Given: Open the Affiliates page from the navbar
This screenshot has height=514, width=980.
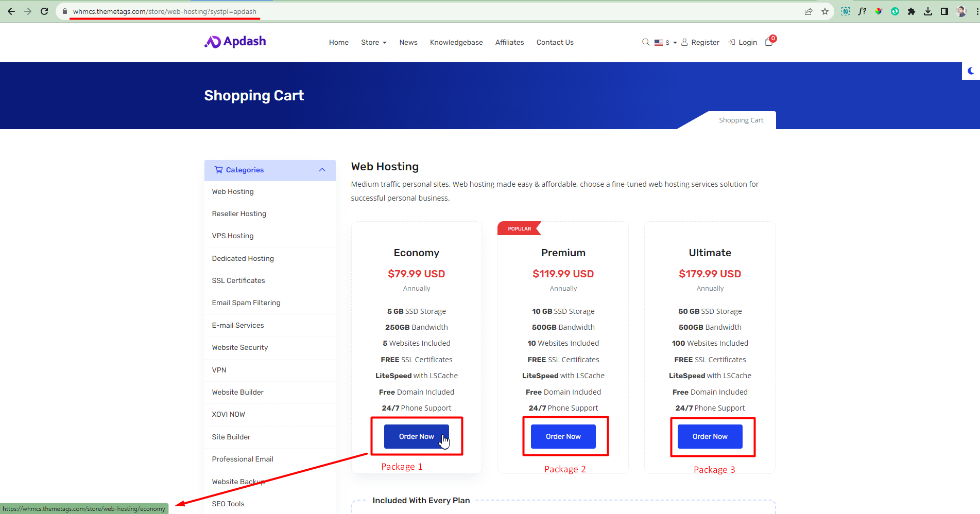Looking at the screenshot, I should 509,42.
